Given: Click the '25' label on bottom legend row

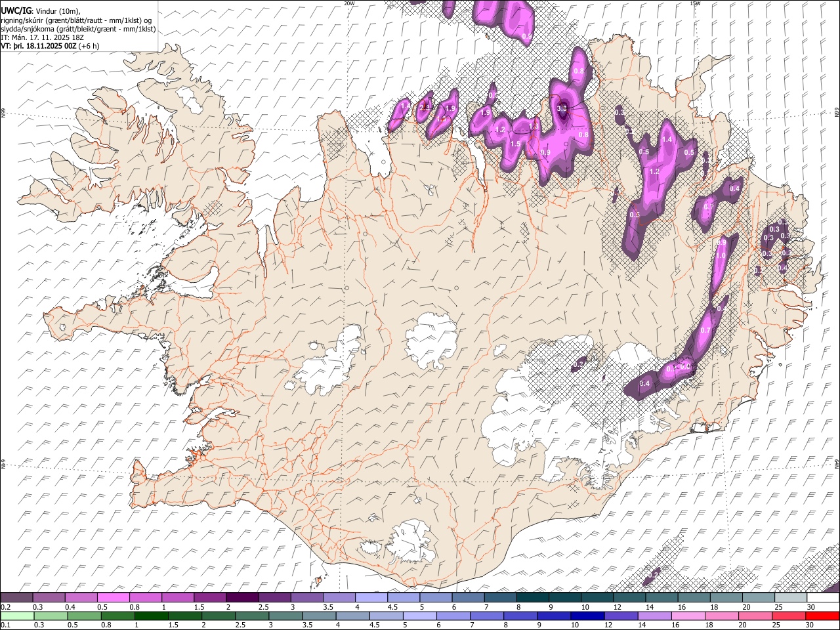Looking at the screenshot, I should click(776, 625).
